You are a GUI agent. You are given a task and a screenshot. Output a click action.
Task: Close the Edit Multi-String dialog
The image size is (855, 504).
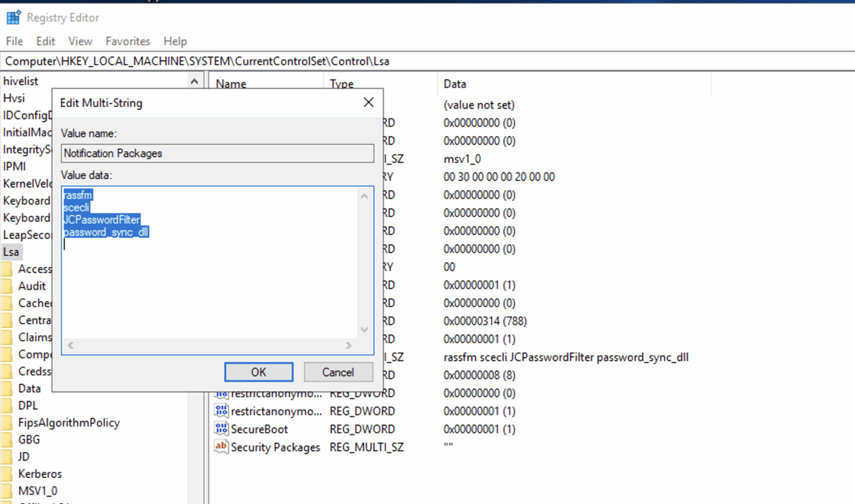tap(368, 102)
